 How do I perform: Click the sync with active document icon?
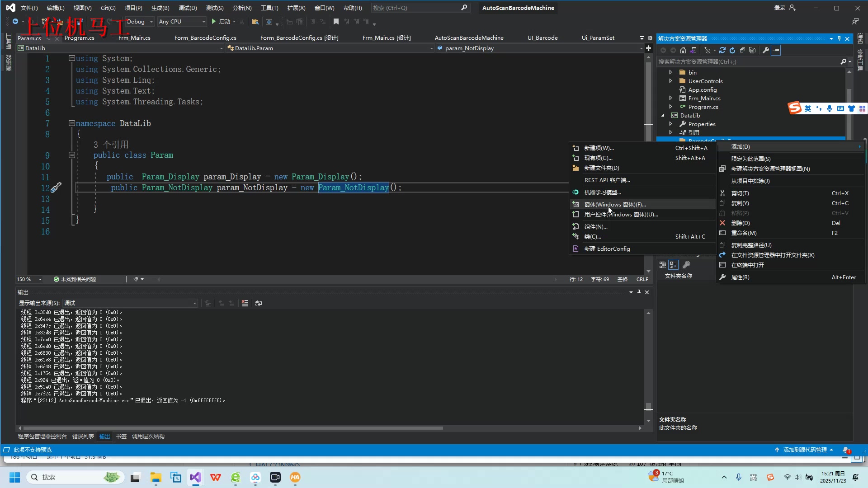coord(722,50)
